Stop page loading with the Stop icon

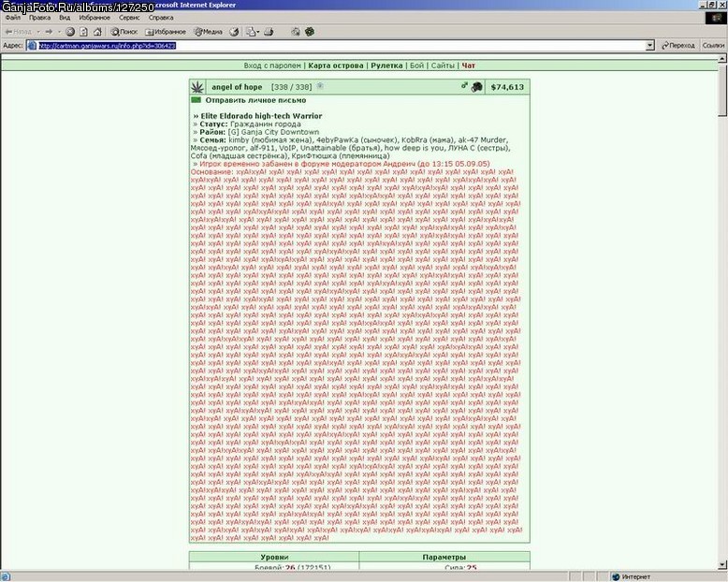tap(70, 32)
